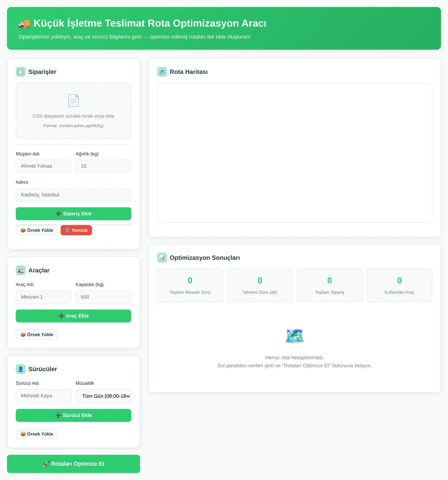Screen dimensions: 448x480
Task: Click the Sürücüler person icon
Action: click(x=21, y=369)
